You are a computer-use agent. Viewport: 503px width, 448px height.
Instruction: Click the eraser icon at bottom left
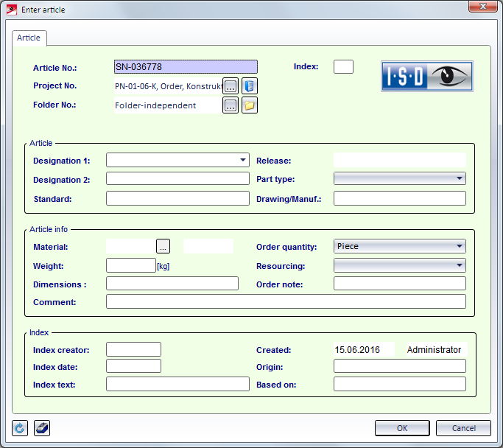coord(42,428)
